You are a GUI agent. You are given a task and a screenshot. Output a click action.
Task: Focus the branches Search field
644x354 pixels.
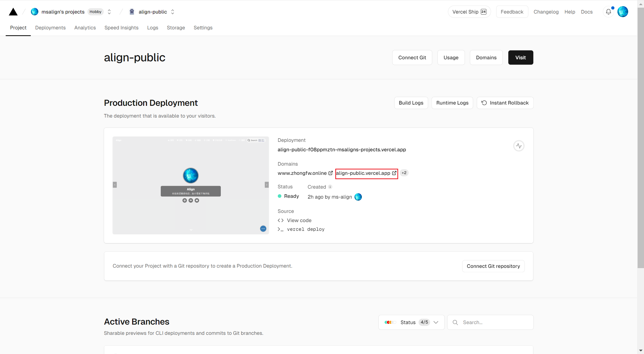[490, 322]
